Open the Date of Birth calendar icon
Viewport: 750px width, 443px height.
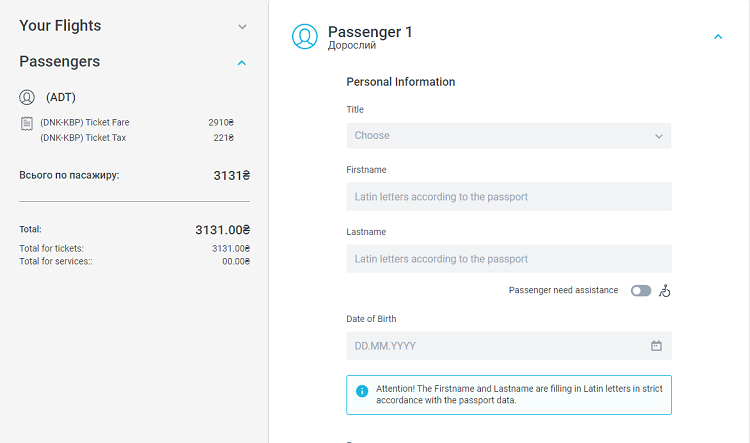656,345
